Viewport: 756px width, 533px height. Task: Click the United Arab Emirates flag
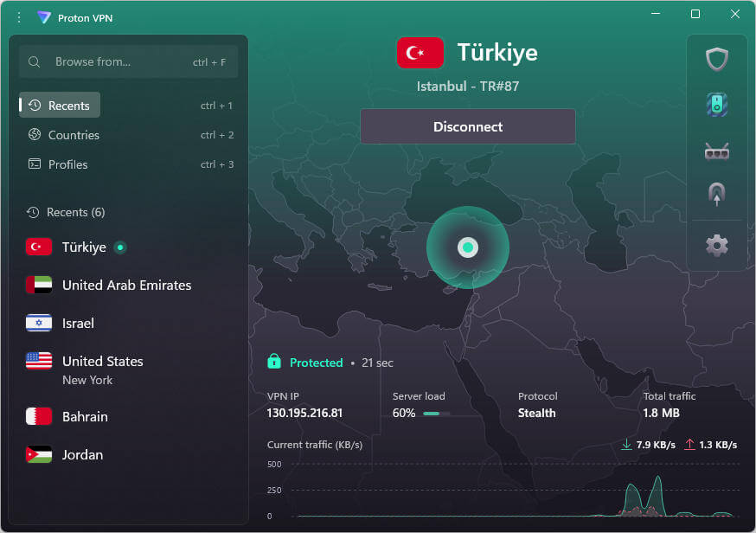[39, 285]
